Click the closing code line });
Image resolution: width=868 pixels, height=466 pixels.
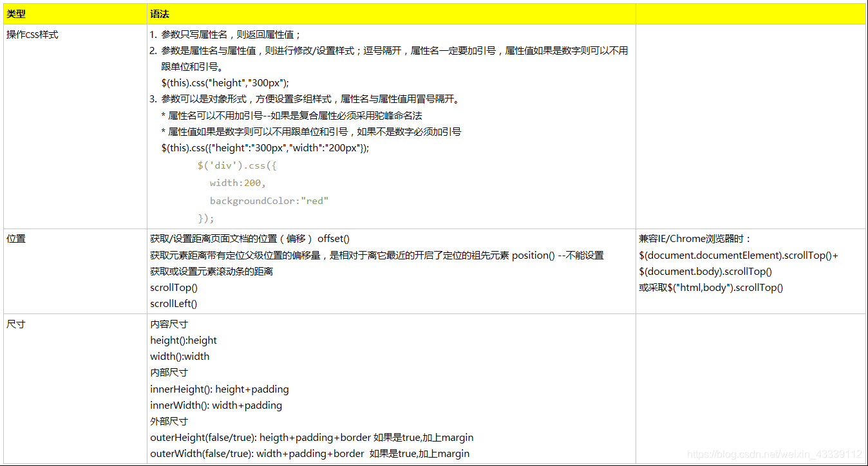click(x=206, y=218)
